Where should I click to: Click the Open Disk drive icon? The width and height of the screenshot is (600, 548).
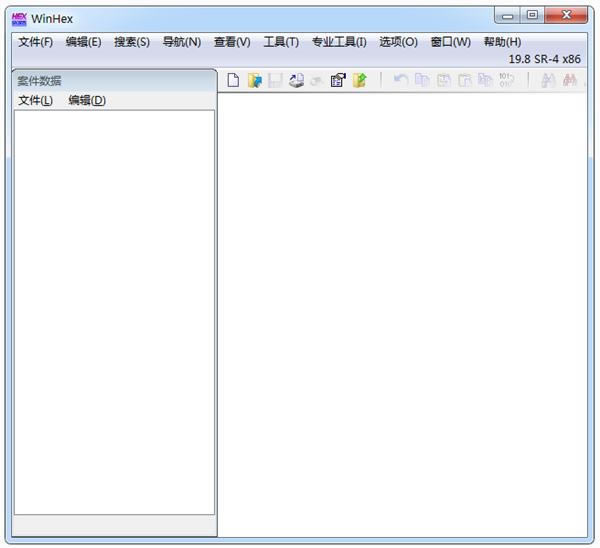[x=296, y=80]
